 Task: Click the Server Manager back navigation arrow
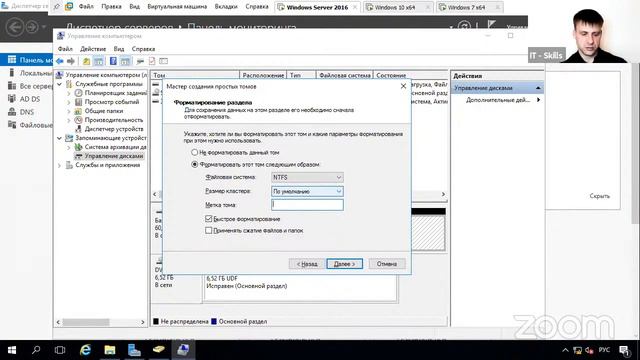tap(16, 27)
